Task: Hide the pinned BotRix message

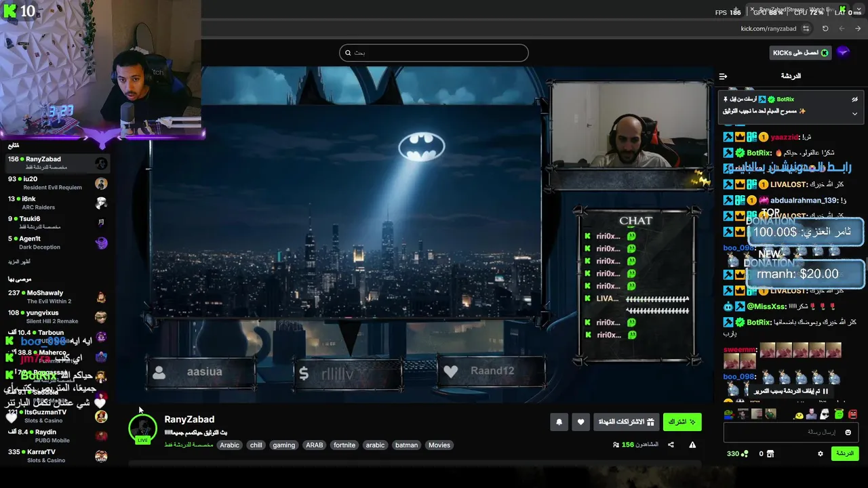Action: click(x=855, y=100)
